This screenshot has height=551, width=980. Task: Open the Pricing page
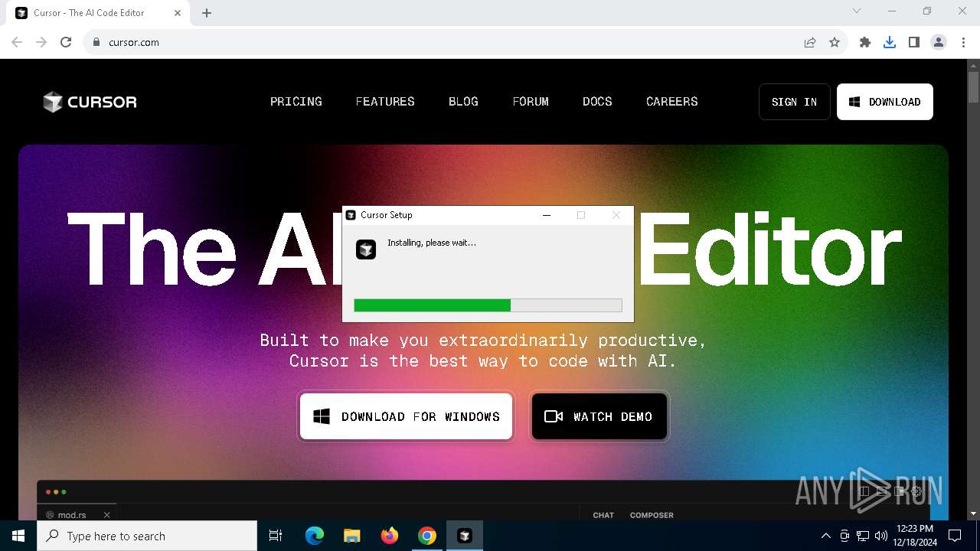(x=296, y=102)
